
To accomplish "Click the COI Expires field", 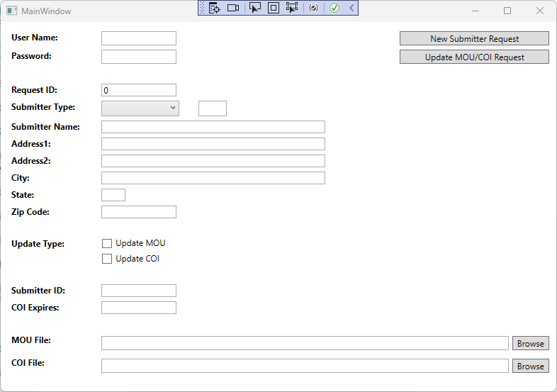I will (x=139, y=308).
